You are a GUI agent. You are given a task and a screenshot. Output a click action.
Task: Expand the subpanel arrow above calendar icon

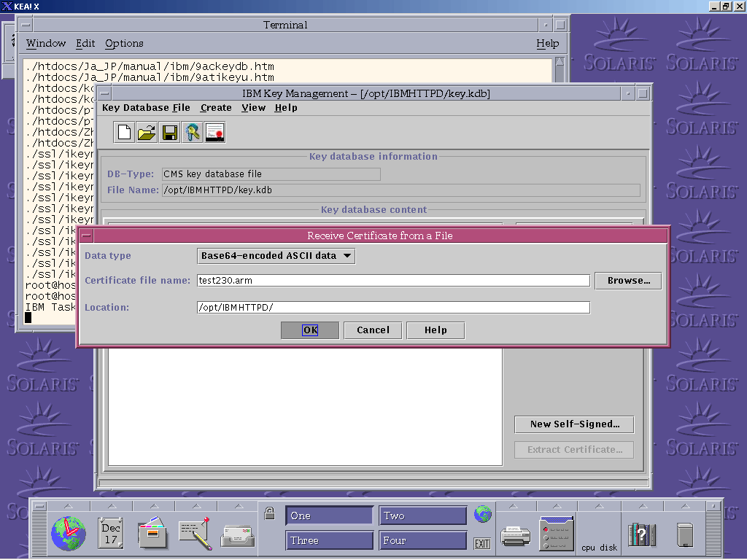coord(111,506)
